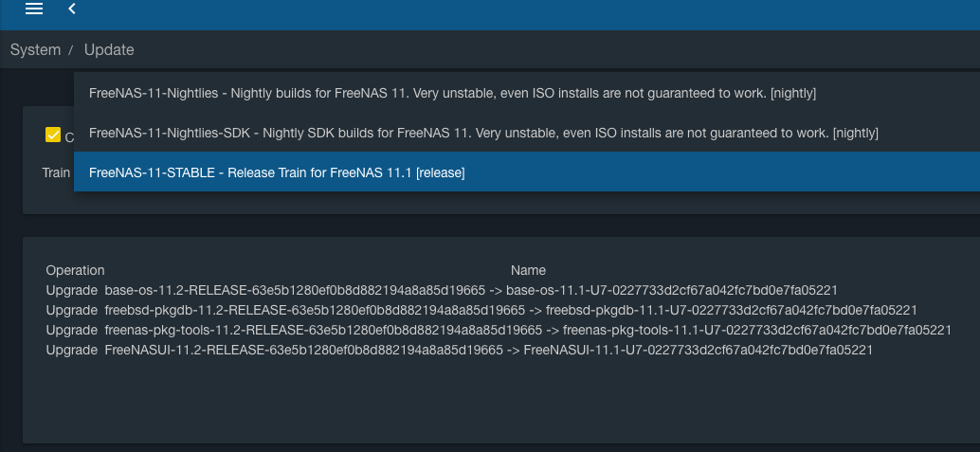
Task: Click the Train field label
Action: (x=56, y=172)
